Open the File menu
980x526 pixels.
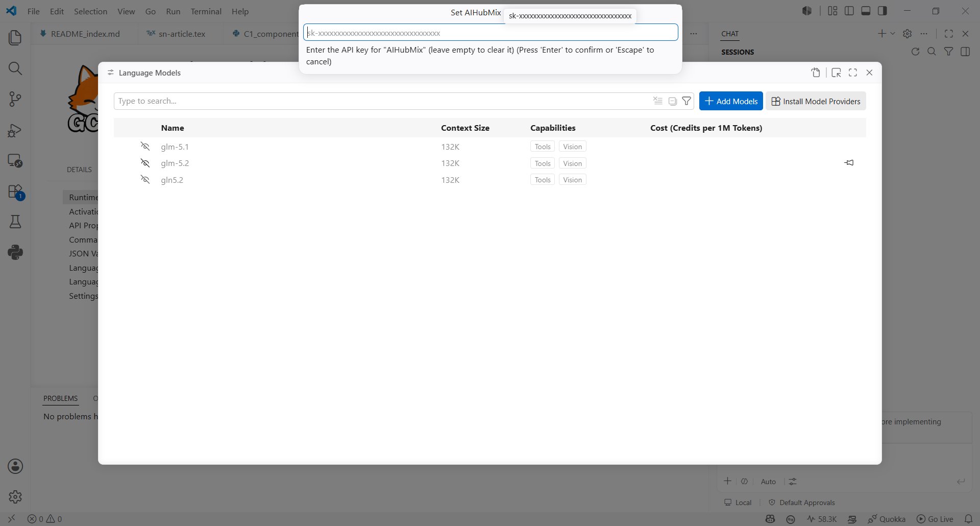pos(34,11)
